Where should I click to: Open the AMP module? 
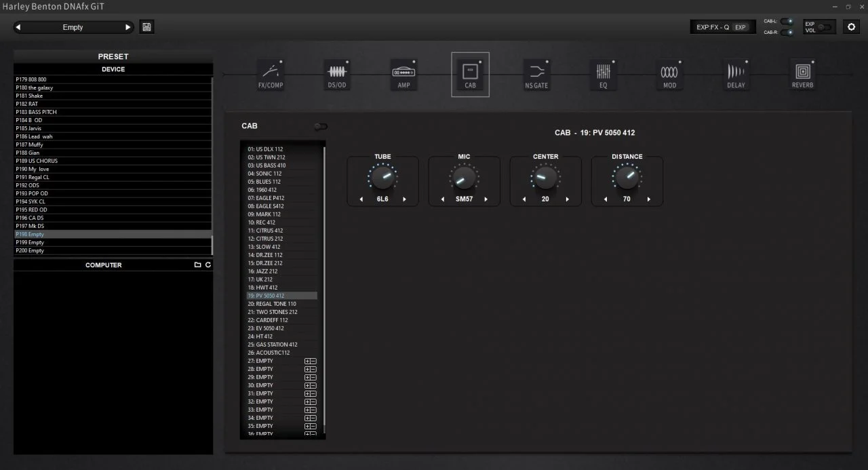403,75
